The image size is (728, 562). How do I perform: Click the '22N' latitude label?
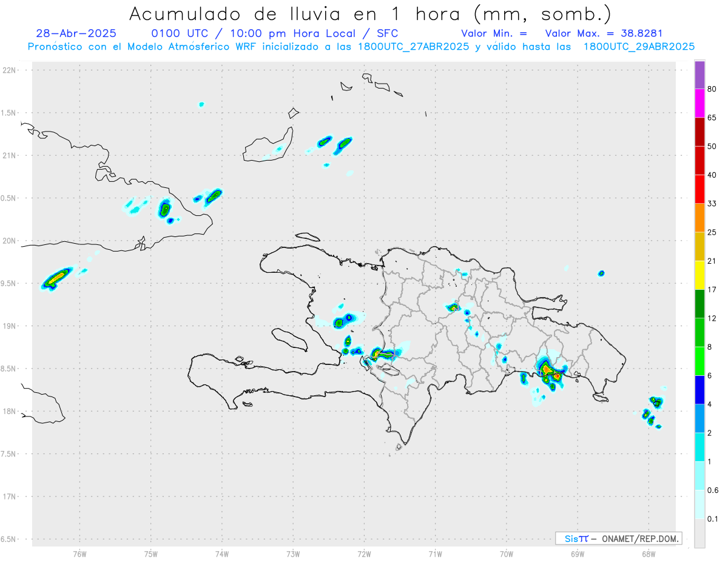tap(10, 70)
